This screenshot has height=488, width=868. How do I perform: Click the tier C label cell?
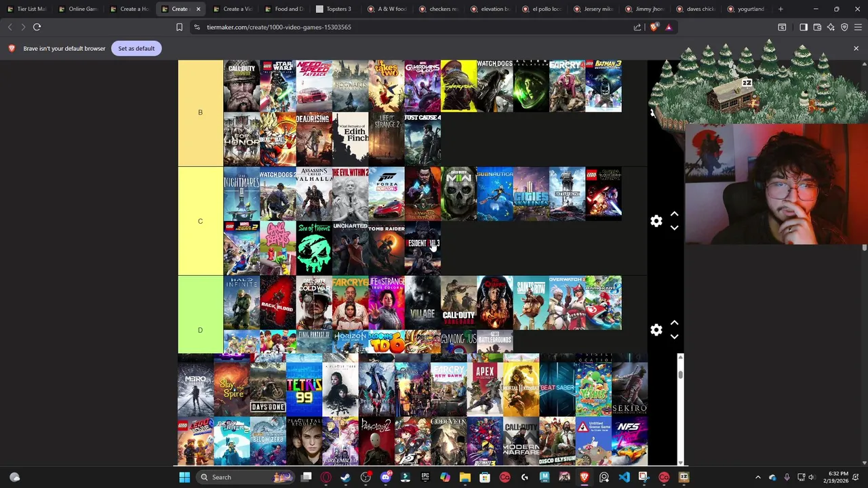tap(200, 221)
